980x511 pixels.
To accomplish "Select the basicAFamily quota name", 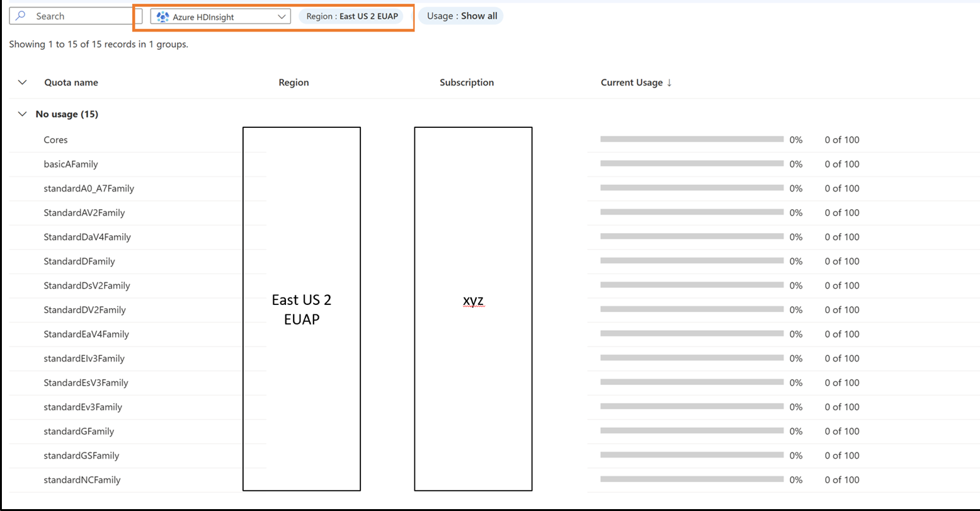I will coord(71,164).
